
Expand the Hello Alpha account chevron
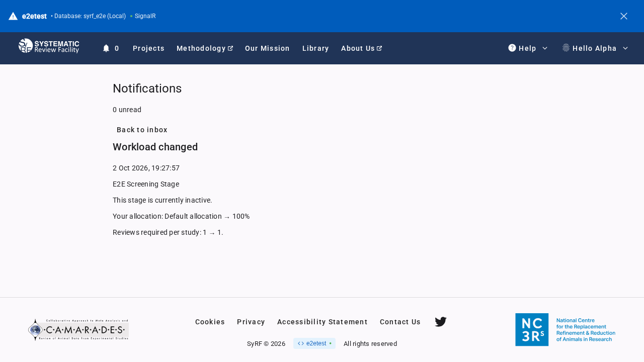point(625,48)
